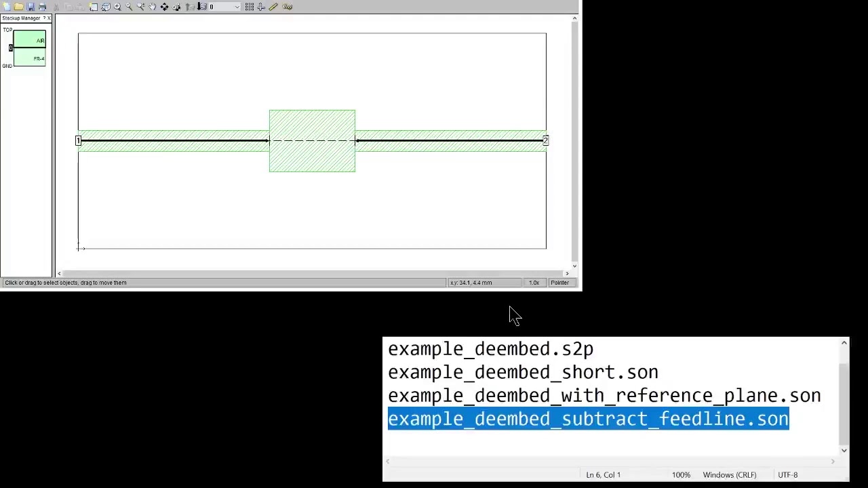Select port 2 on the right edge

coord(545,140)
